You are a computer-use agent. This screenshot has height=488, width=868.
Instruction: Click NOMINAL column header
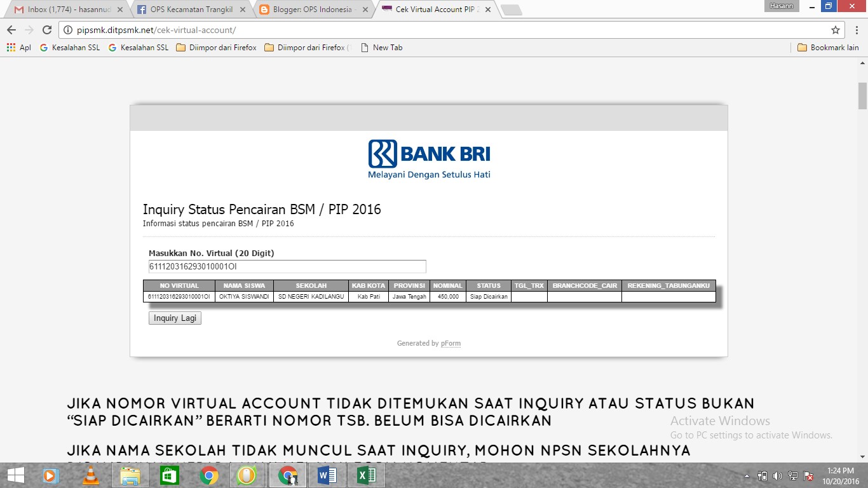tap(448, 286)
